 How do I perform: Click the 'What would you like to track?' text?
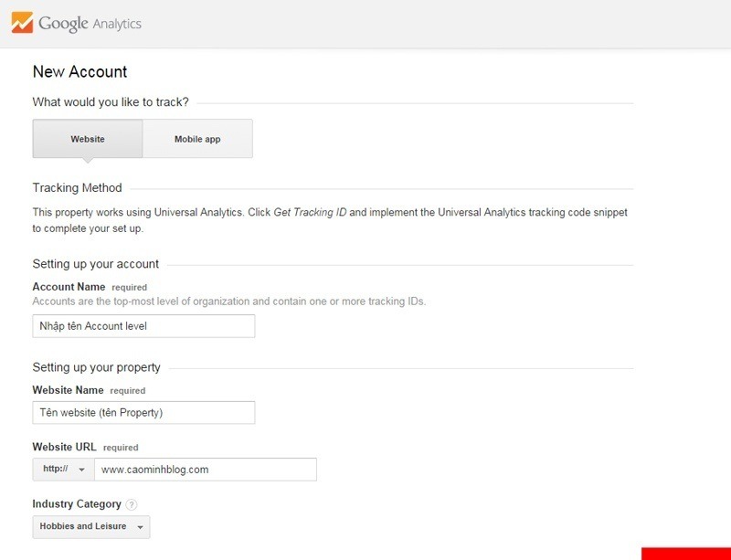111,102
